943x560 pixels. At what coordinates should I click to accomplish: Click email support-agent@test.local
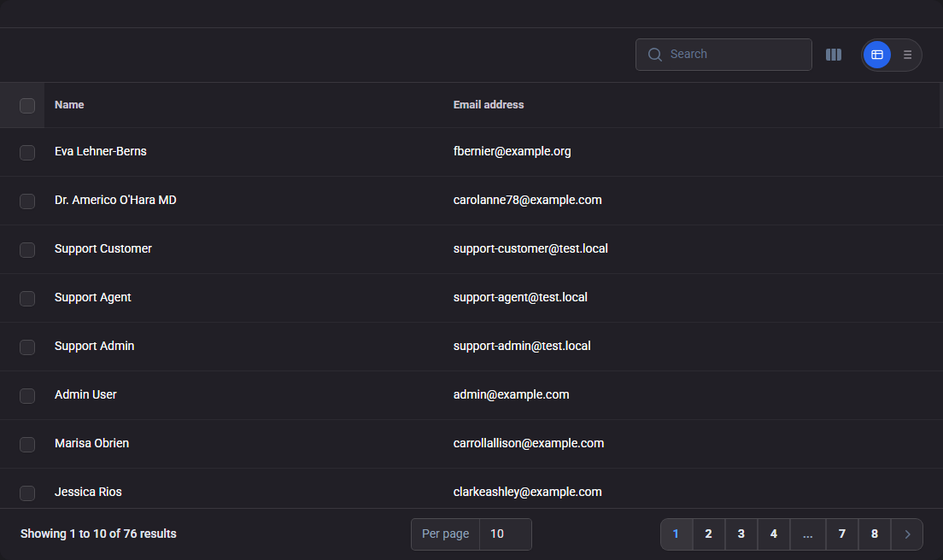pos(520,297)
